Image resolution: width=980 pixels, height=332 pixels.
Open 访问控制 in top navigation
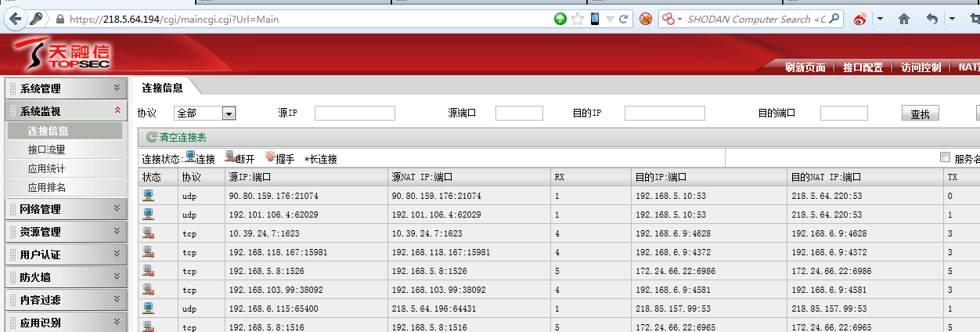click(x=921, y=67)
